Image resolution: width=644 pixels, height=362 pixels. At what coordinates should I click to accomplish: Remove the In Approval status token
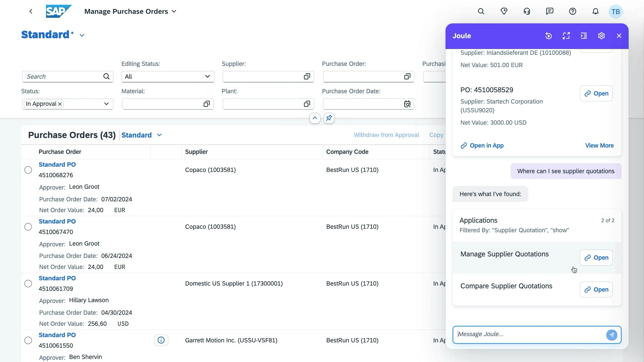pos(60,104)
